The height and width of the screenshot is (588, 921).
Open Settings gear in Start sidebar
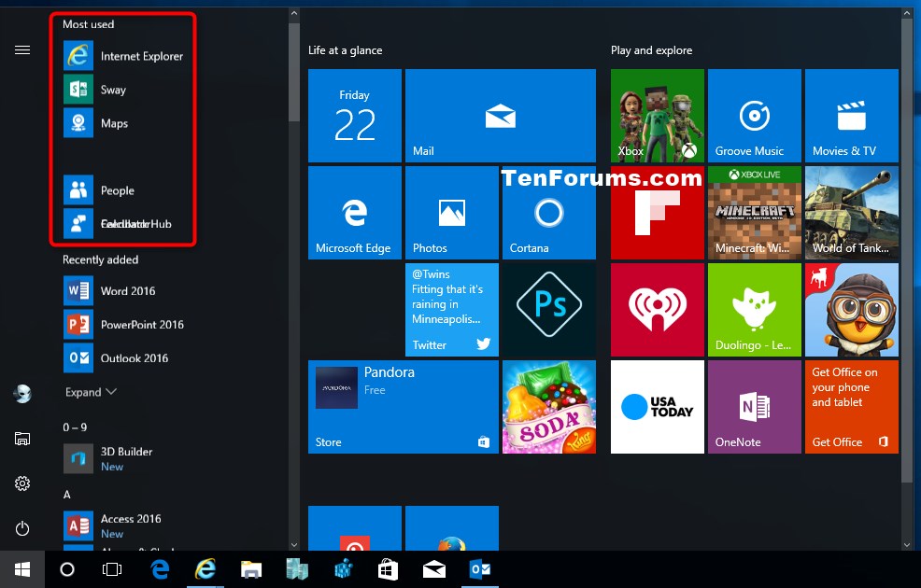[x=22, y=483]
